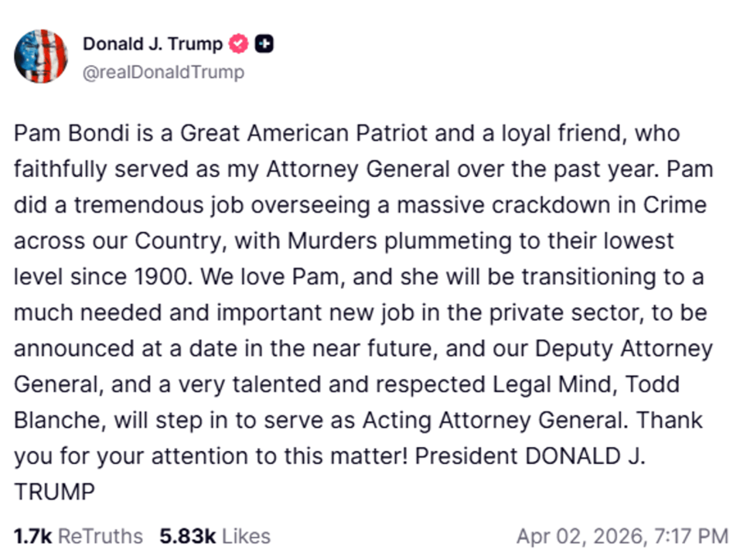This screenshot has width=740, height=560.
Task: Click the black plus badge beside the name
Action: tap(264, 44)
